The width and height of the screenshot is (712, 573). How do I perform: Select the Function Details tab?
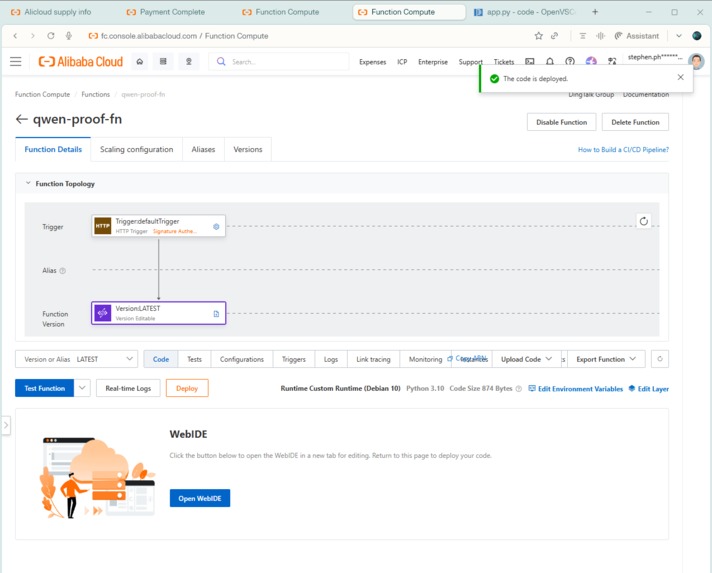tap(53, 149)
